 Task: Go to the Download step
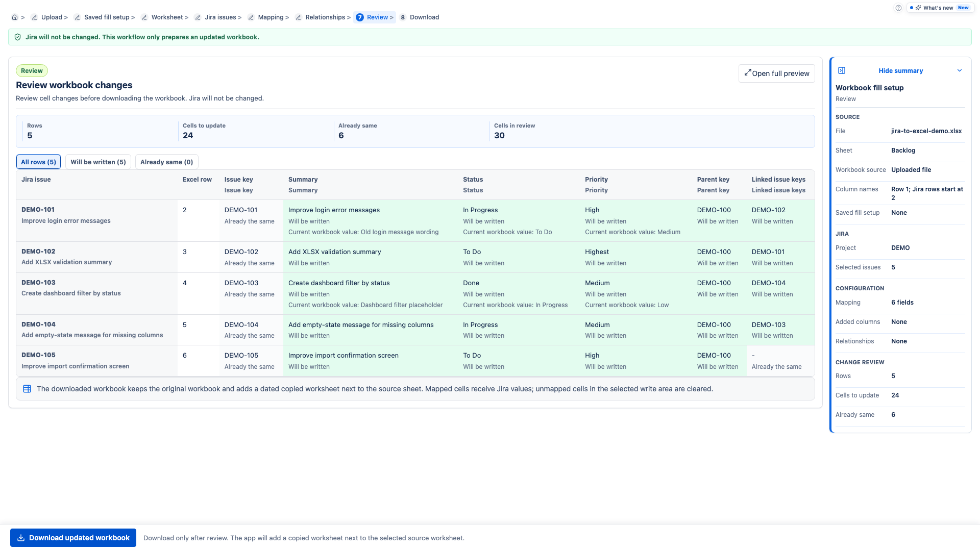424,17
